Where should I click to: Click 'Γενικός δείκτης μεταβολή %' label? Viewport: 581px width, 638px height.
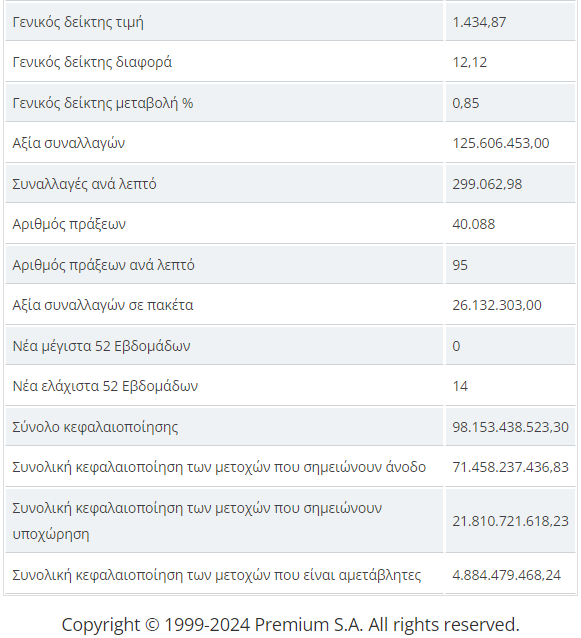103,103
